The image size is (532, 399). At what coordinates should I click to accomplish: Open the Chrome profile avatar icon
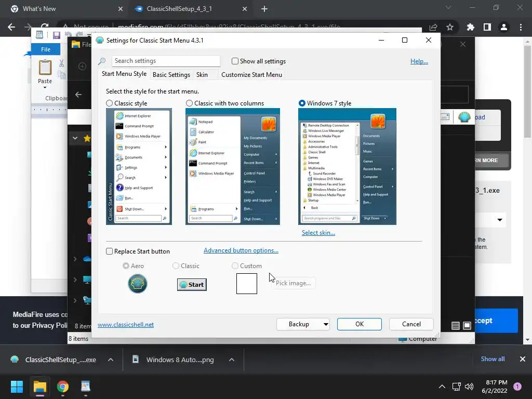click(504, 27)
